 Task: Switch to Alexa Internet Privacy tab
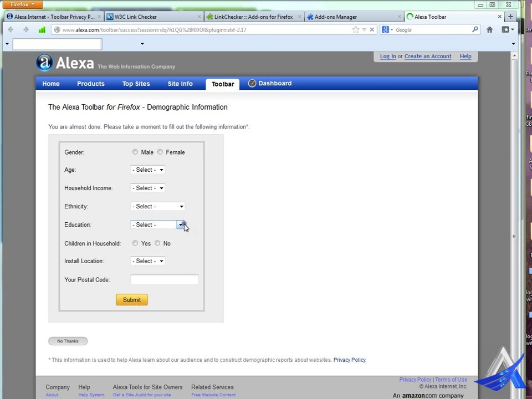coord(54,17)
